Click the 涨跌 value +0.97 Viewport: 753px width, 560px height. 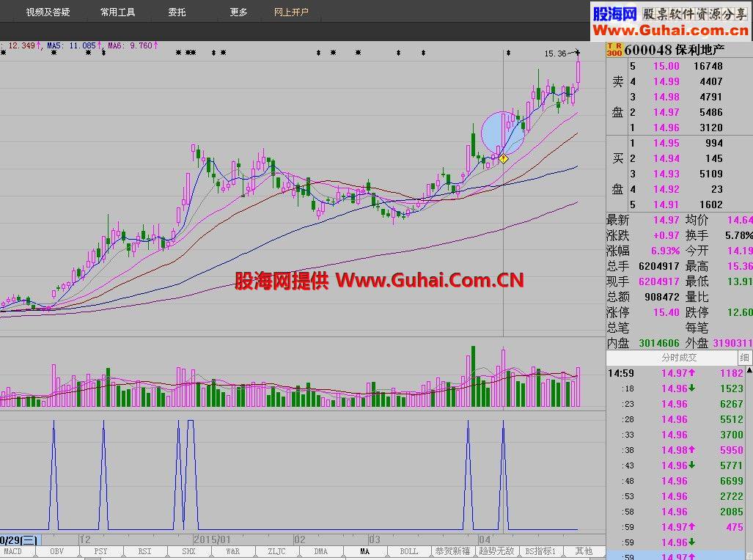coord(666,235)
